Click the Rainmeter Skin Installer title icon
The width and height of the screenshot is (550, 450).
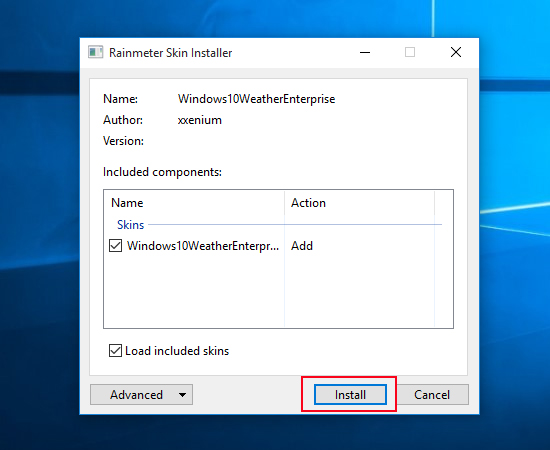[x=95, y=53]
